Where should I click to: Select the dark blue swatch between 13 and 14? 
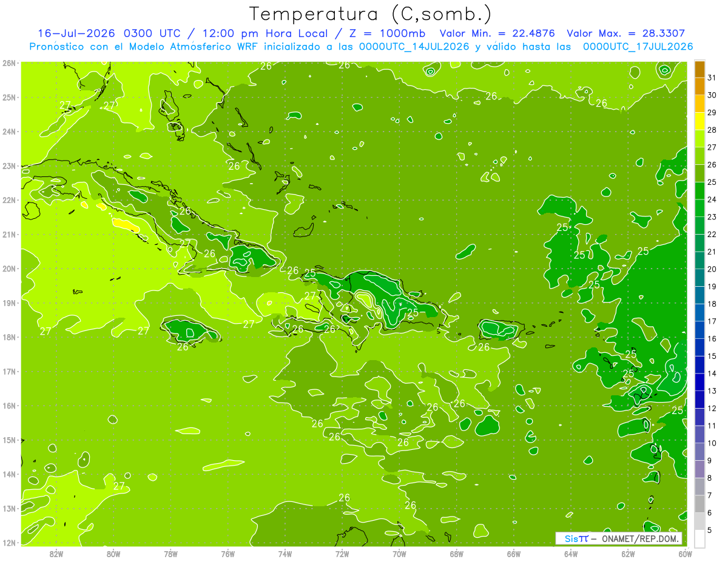tap(699, 382)
